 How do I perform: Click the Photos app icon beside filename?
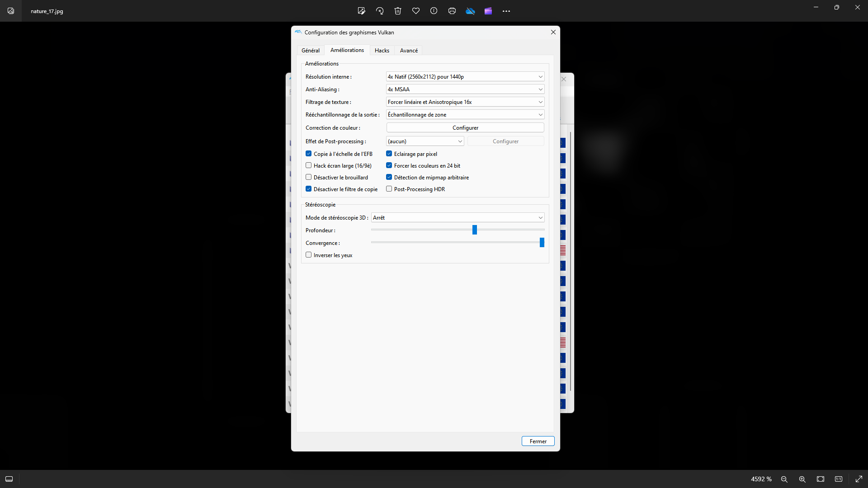[x=11, y=11]
